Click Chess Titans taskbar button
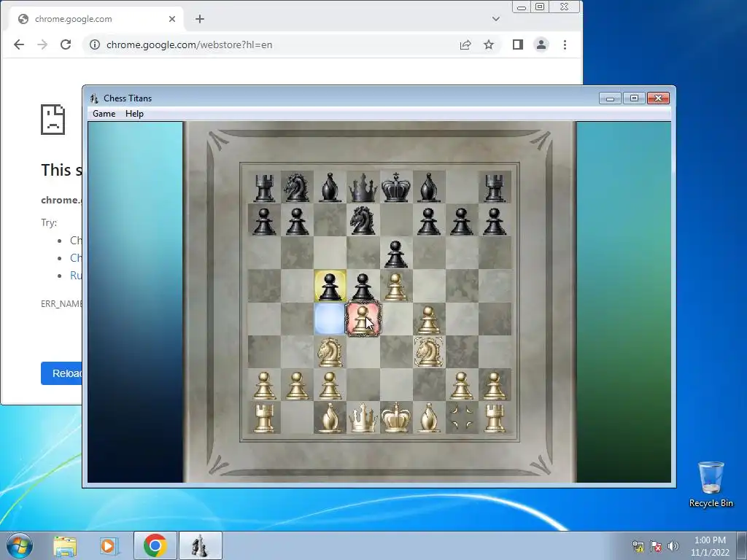Viewport: 747px width, 560px height. pyautogui.click(x=200, y=545)
